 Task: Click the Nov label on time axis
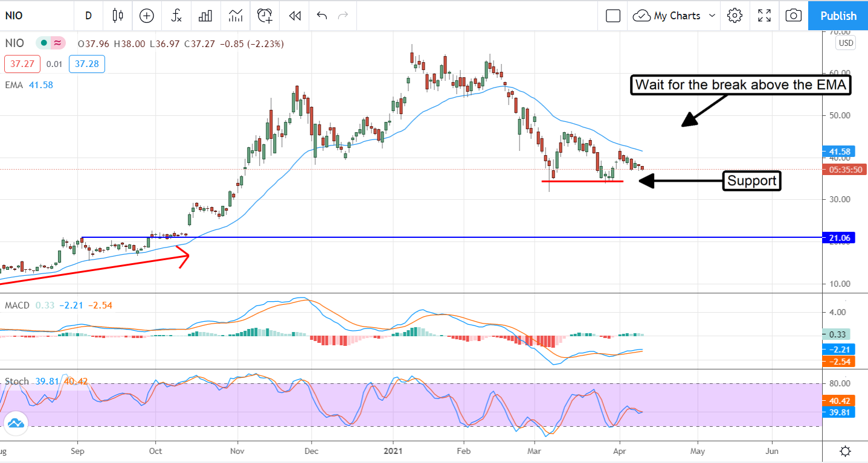[237, 451]
